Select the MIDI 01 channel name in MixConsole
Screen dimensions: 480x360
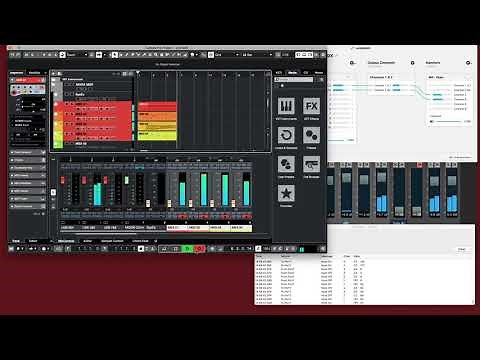pyautogui.click(x=176, y=228)
